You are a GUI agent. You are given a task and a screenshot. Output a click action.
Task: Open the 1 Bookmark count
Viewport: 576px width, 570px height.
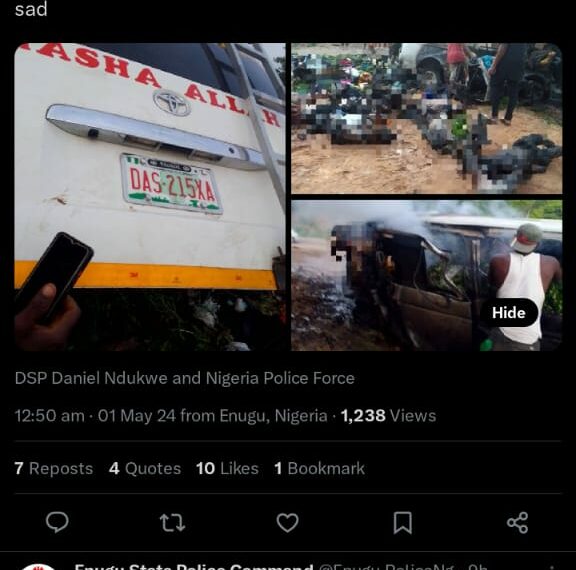point(320,468)
